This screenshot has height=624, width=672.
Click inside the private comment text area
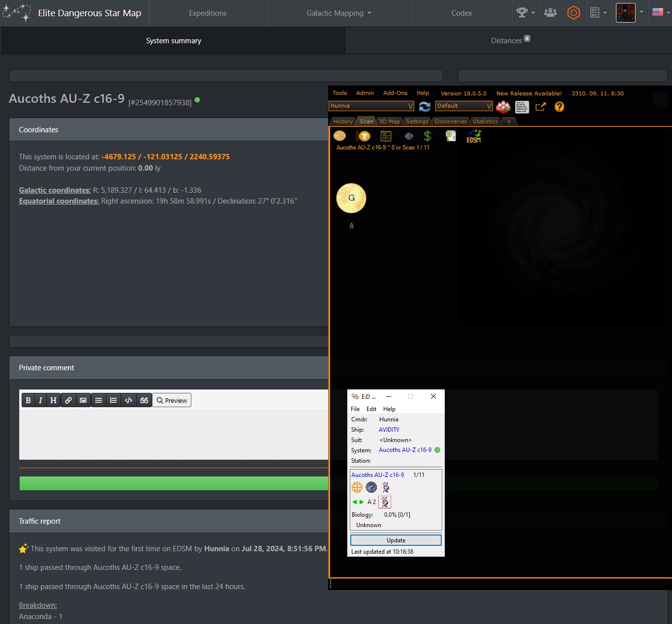click(x=174, y=435)
